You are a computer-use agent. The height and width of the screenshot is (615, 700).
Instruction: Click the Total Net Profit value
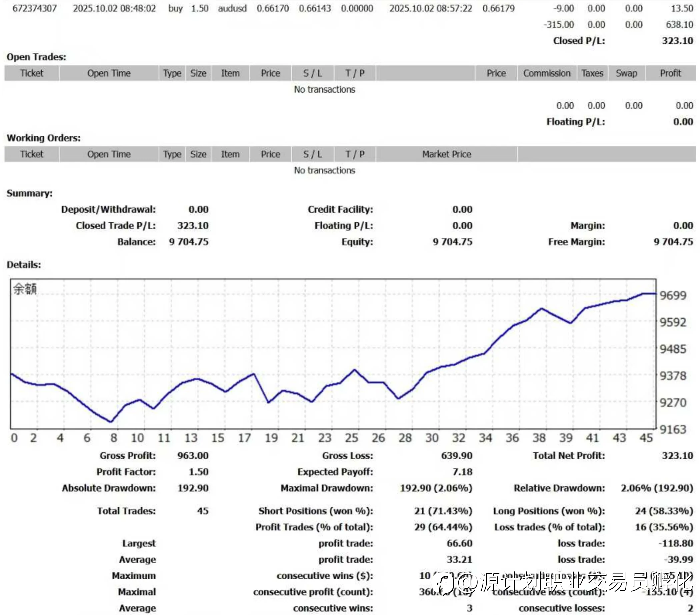pos(677,456)
